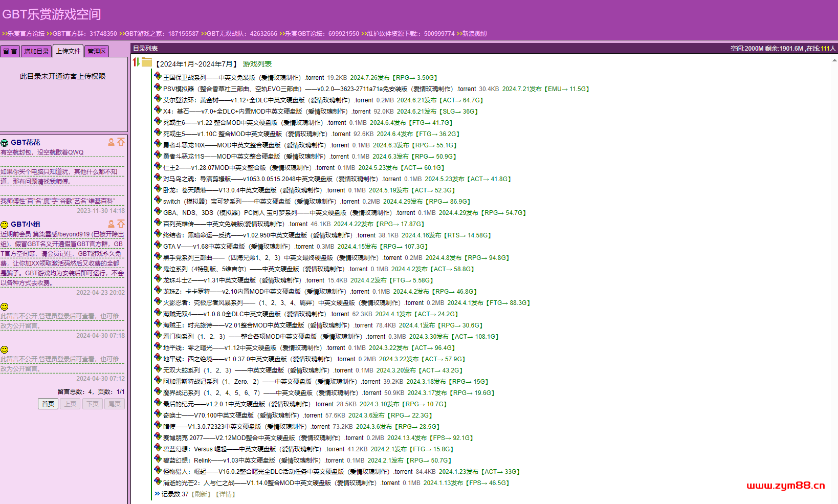The height and width of the screenshot is (504, 838).
Task: Open the 艾尔登法环：黄金树 torrent entry
Action: point(234,100)
